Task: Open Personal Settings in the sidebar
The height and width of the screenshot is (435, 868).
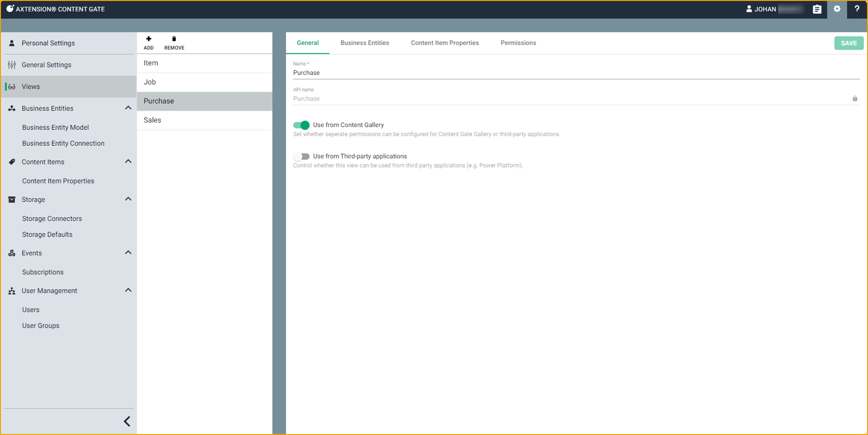Action: 69,43
